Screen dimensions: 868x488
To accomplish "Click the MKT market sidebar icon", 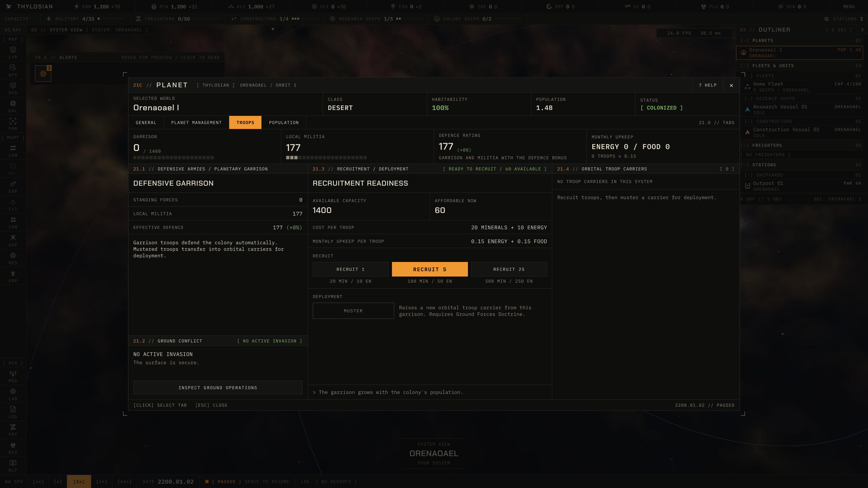I will [13, 169].
